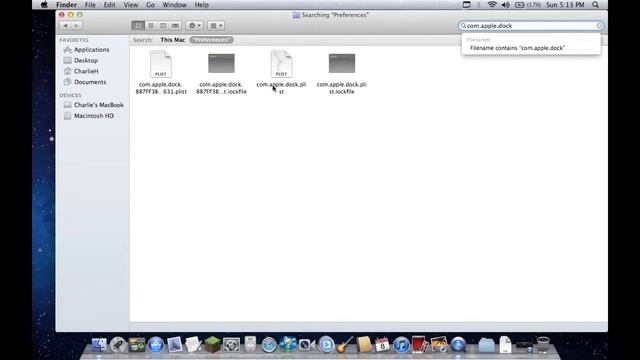640x360 pixels.
Task: Switch to list view in toolbar
Action: pos(151,26)
